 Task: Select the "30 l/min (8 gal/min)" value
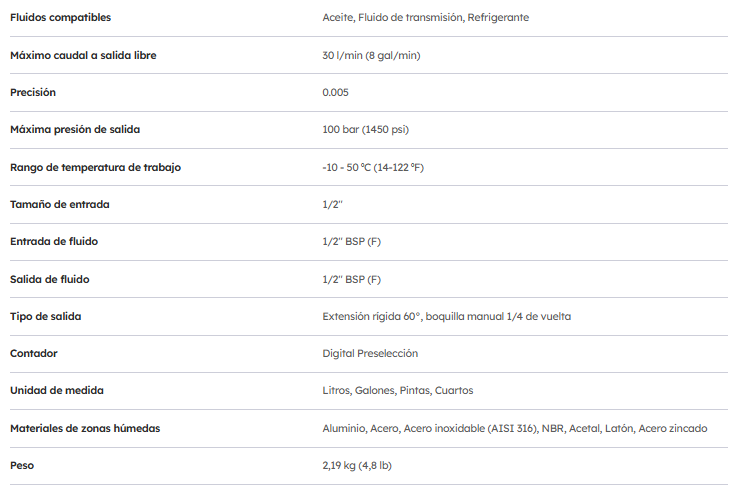[371, 55]
